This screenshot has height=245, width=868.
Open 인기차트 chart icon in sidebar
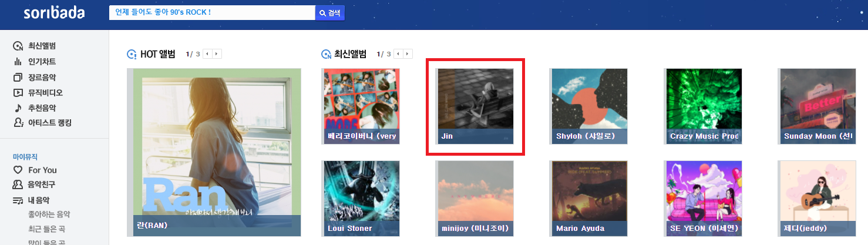[18, 62]
